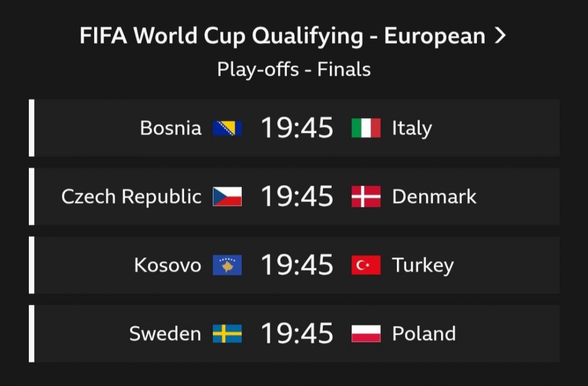Click the Denmark team name
This screenshot has width=588, height=386.
(435, 197)
